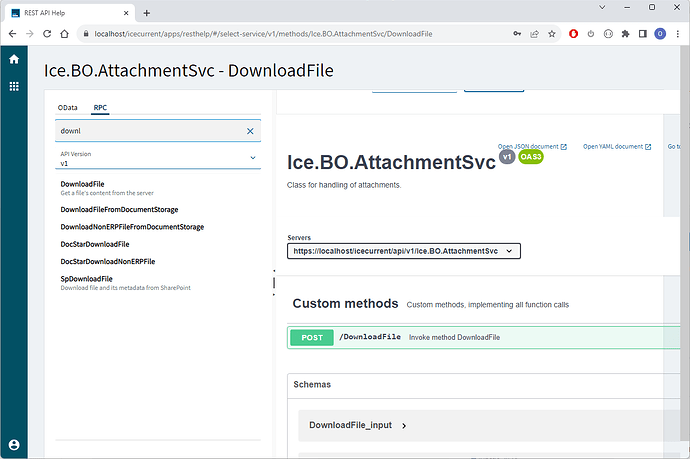Close the REST API Help tab
Image resolution: width=690 pixels, height=459 pixels.
pos(126,13)
